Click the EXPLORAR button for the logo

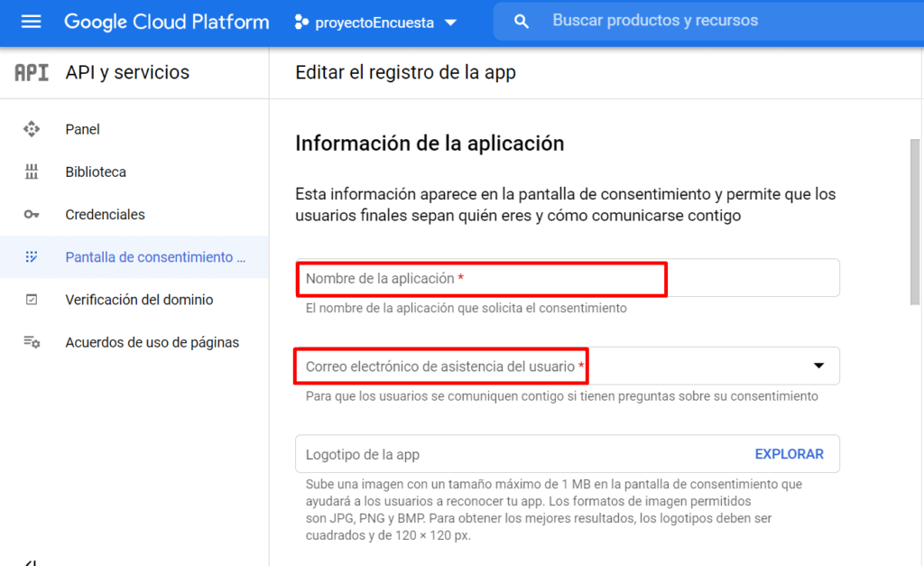coord(789,454)
